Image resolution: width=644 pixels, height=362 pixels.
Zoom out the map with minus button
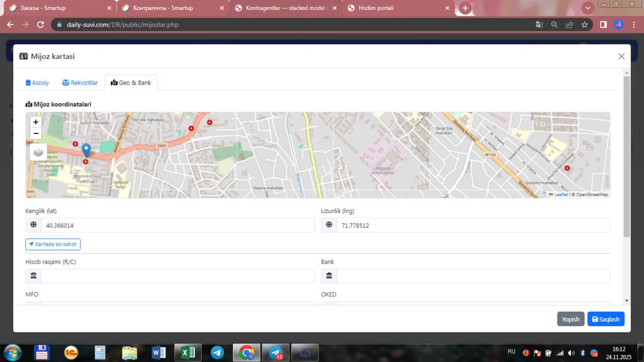click(x=36, y=133)
